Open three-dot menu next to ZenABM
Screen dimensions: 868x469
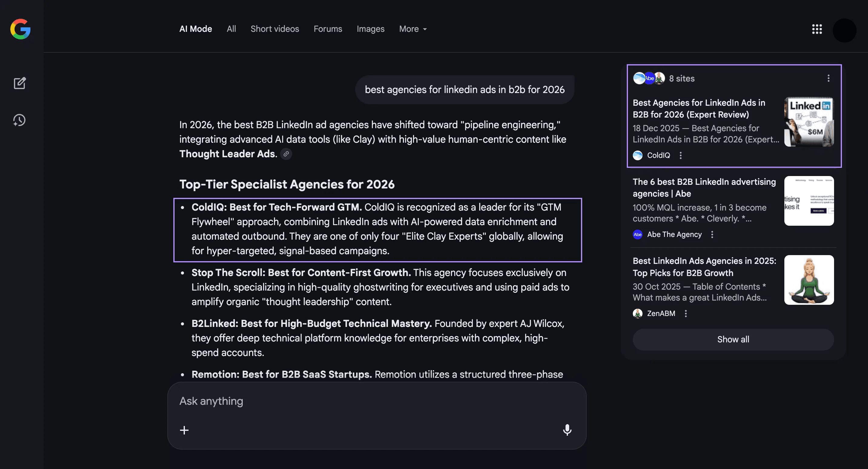coord(686,314)
